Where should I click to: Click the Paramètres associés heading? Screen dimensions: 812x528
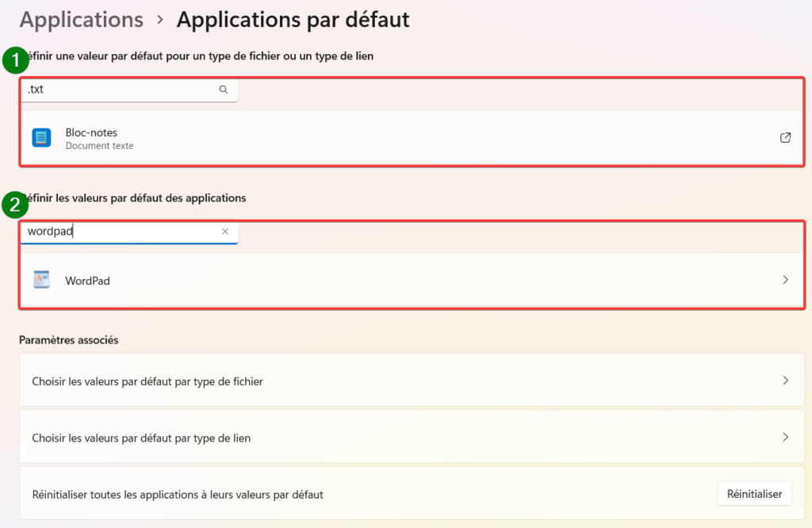pyautogui.click(x=69, y=340)
